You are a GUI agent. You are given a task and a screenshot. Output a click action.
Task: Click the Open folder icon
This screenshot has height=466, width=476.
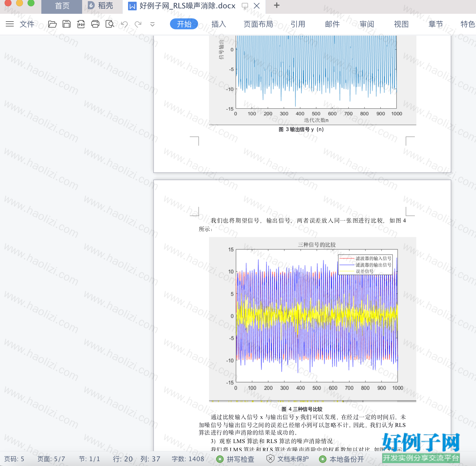[x=52, y=24]
